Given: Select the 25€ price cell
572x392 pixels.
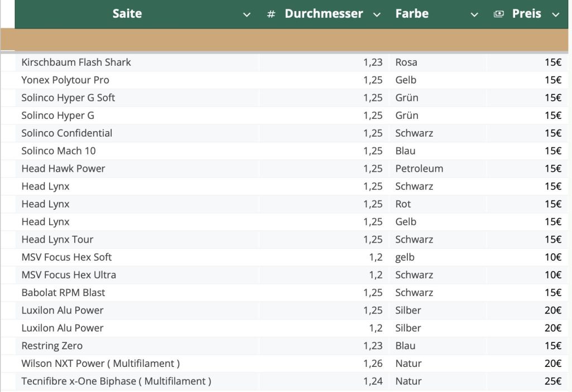Looking at the screenshot, I should [x=552, y=381].
